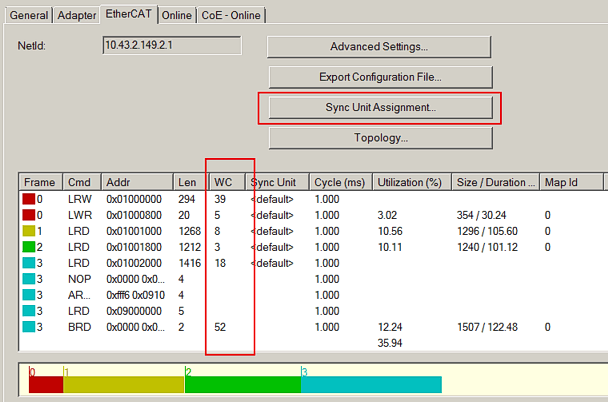The image size is (608, 402).
Task: Click working counter value 18
Action: [220, 263]
